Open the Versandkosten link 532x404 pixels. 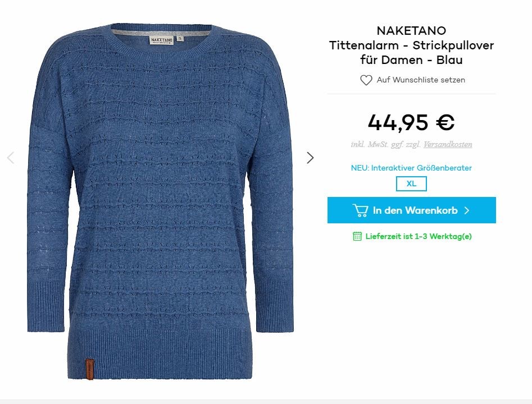point(448,144)
